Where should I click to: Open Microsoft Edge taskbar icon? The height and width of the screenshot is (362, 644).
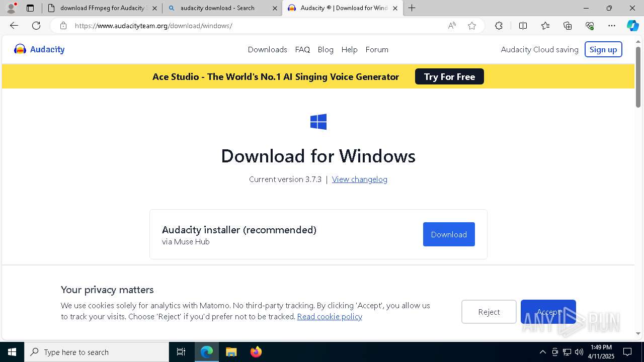[x=207, y=352]
